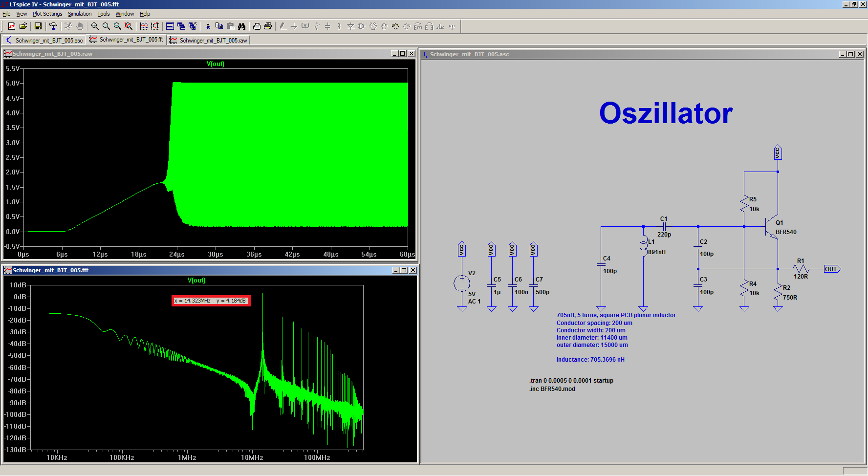Minimize the .asc schematic window
The image size is (868, 476).
(843, 54)
